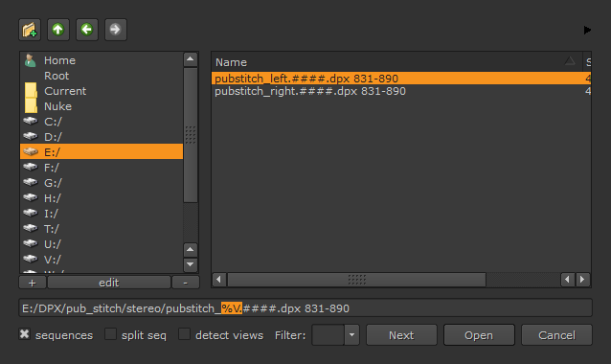This screenshot has height=364, width=611.
Task: Select the Current directory favorite
Action: [102, 91]
